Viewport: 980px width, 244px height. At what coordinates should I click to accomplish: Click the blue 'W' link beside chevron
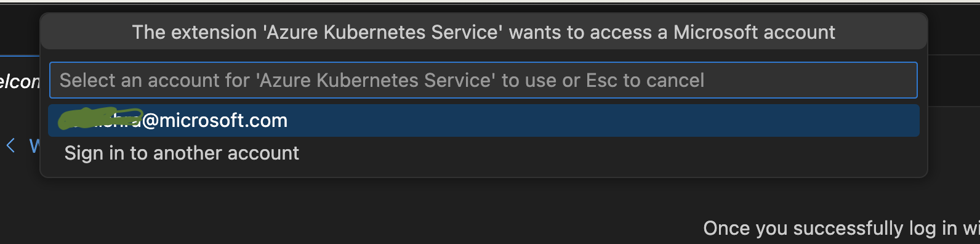click(34, 146)
